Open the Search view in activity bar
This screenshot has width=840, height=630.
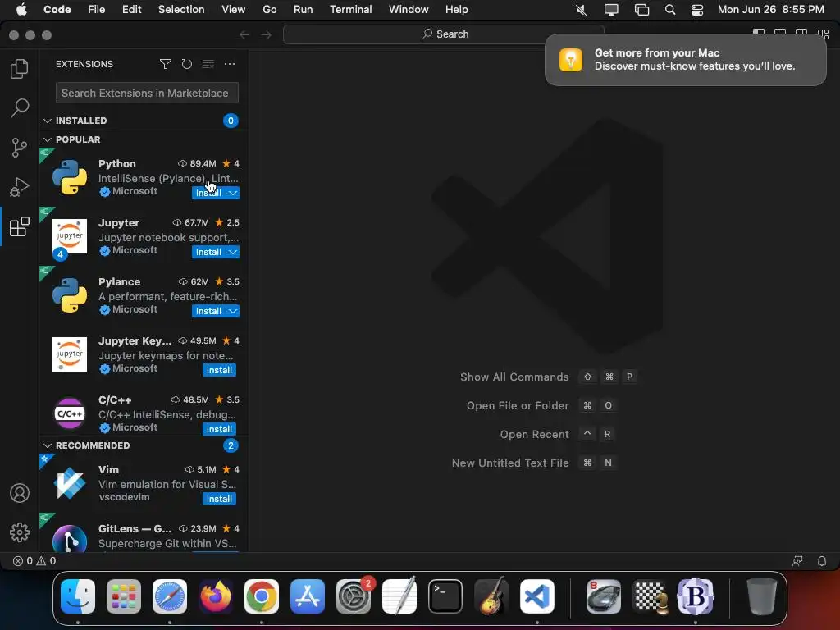click(x=20, y=107)
